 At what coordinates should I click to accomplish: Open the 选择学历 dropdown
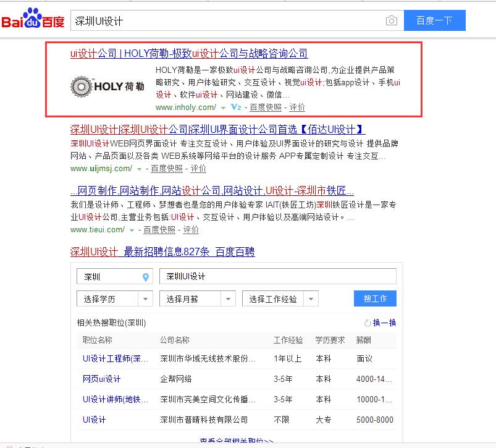pos(115,298)
